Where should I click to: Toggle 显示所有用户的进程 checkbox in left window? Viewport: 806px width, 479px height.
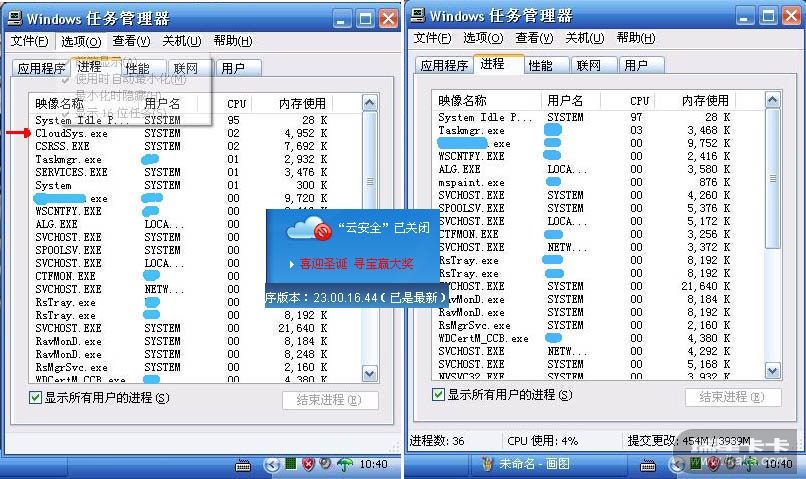pyautogui.click(x=35, y=397)
